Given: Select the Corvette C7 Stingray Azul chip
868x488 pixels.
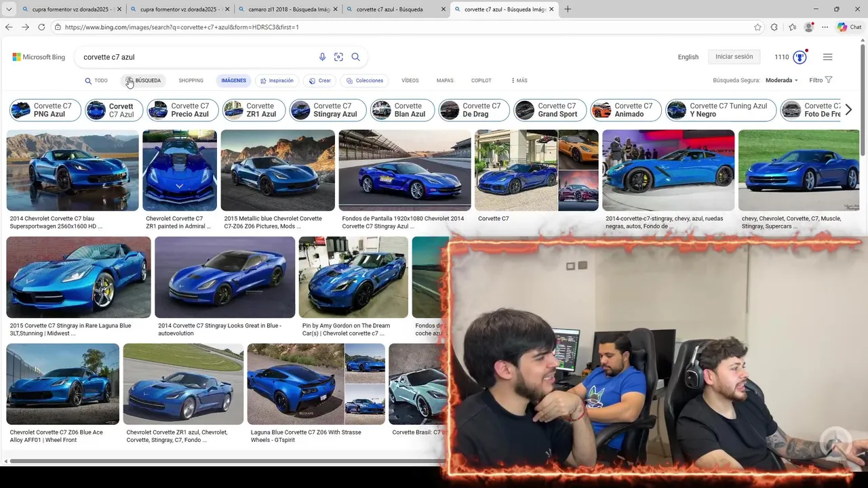Looking at the screenshot, I should coord(328,110).
